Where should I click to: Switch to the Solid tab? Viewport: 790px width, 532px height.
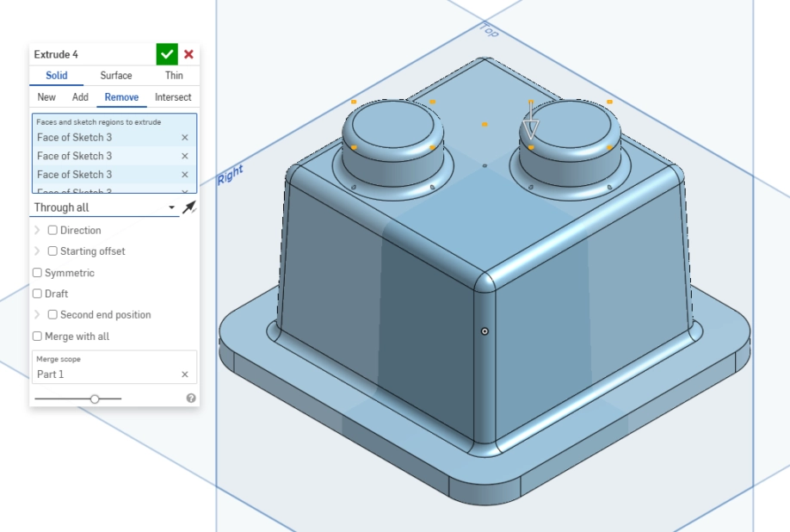point(57,76)
